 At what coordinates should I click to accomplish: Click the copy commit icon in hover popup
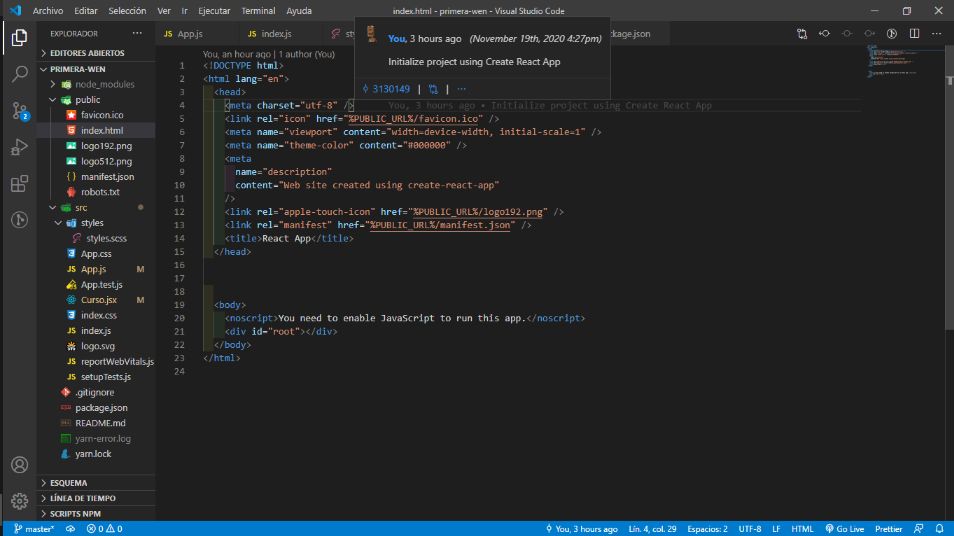click(433, 89)
